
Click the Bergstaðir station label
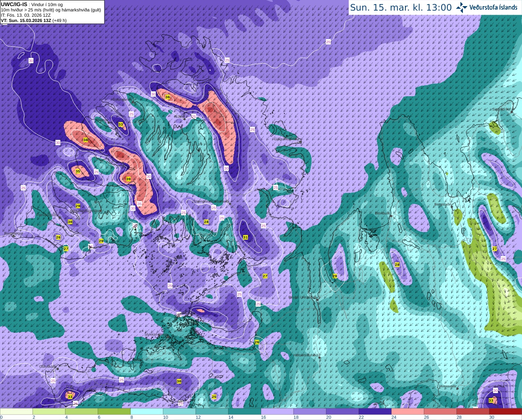click(443, 204)
